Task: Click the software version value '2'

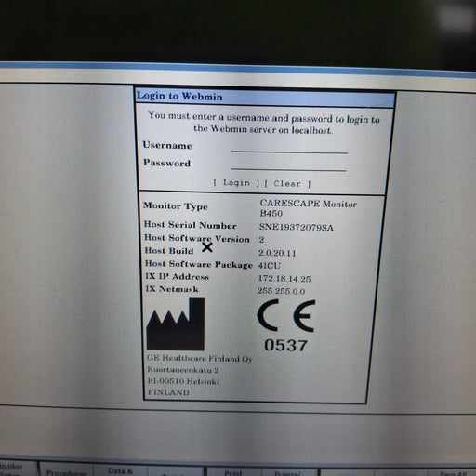Action: (x=261, y=240)
